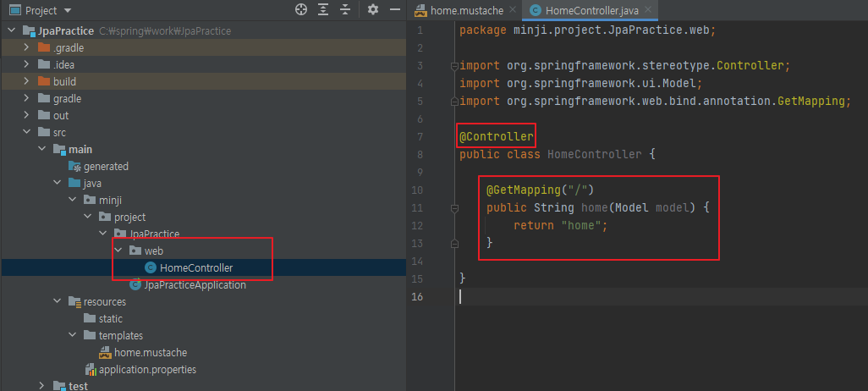
Task: Select the HomeController class icon in tree
Action: [150, 268]
